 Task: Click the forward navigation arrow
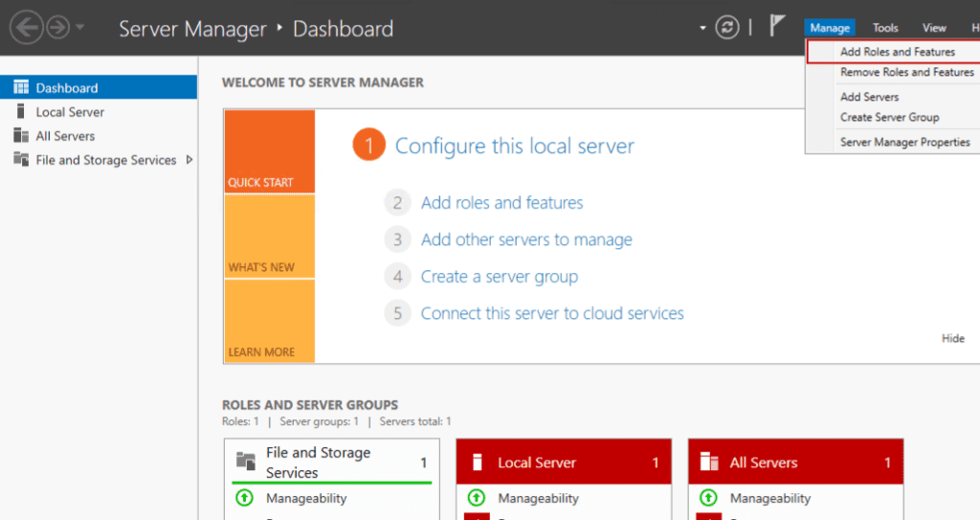click(58, 28)
